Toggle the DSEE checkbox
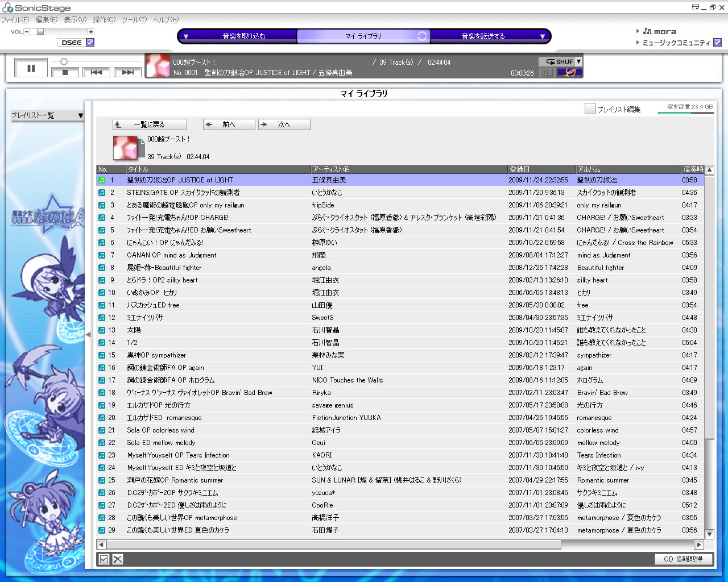Screen dimensions: 728x582 90,42
